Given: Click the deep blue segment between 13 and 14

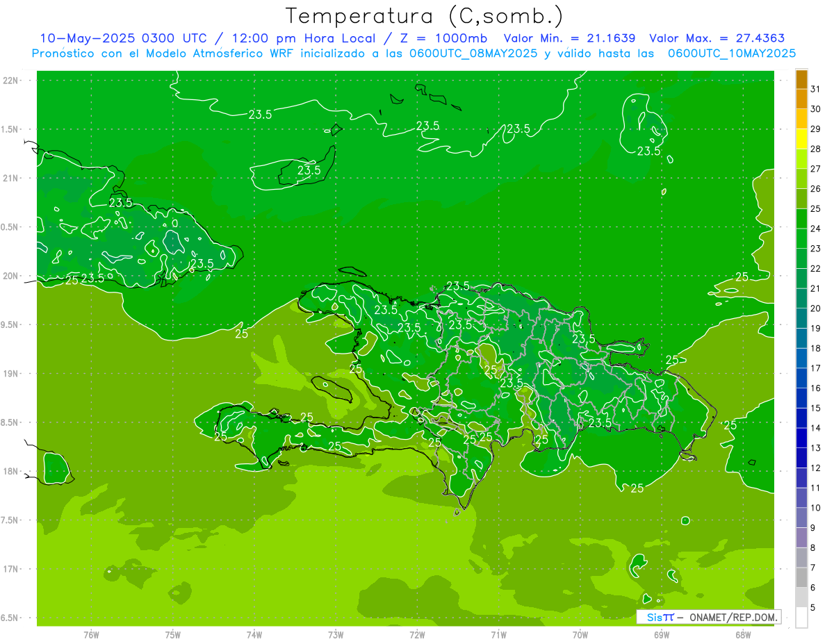Looking at the screenshot, I should coord(801,438).
